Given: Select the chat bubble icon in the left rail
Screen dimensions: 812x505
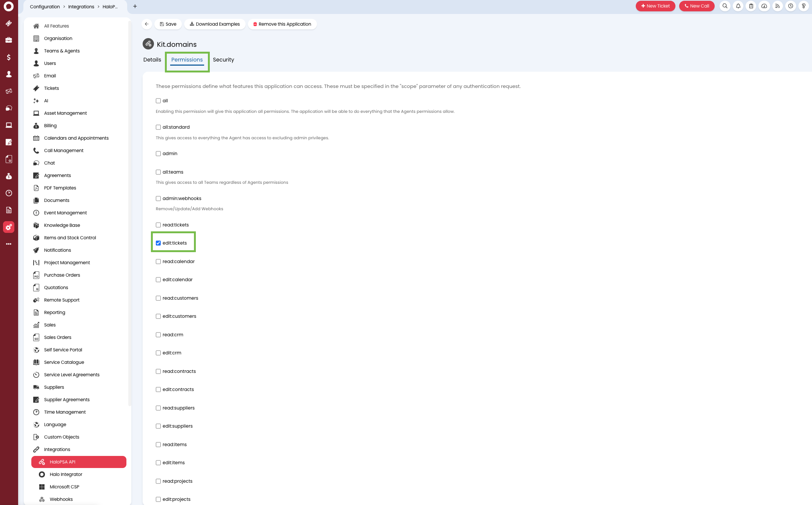Looking at the screenshot, I should (x=9, y=108).
